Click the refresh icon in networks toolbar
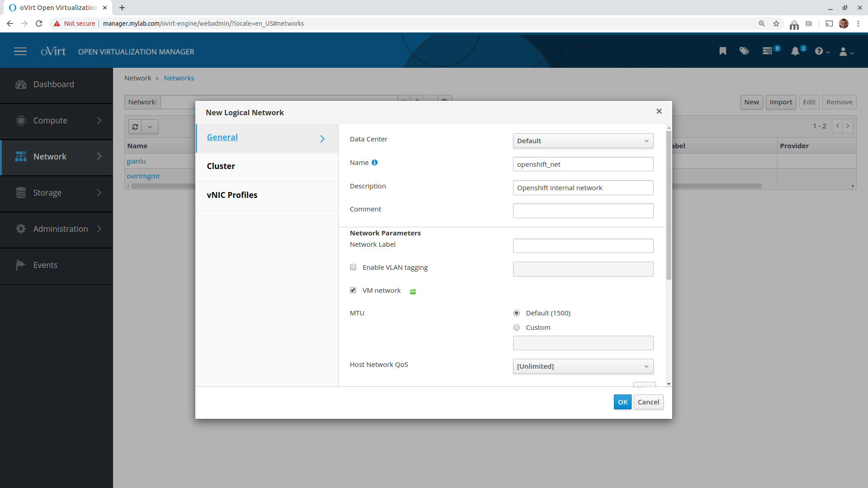This screenshot has width=868, height=488. (x=135, y=127)
